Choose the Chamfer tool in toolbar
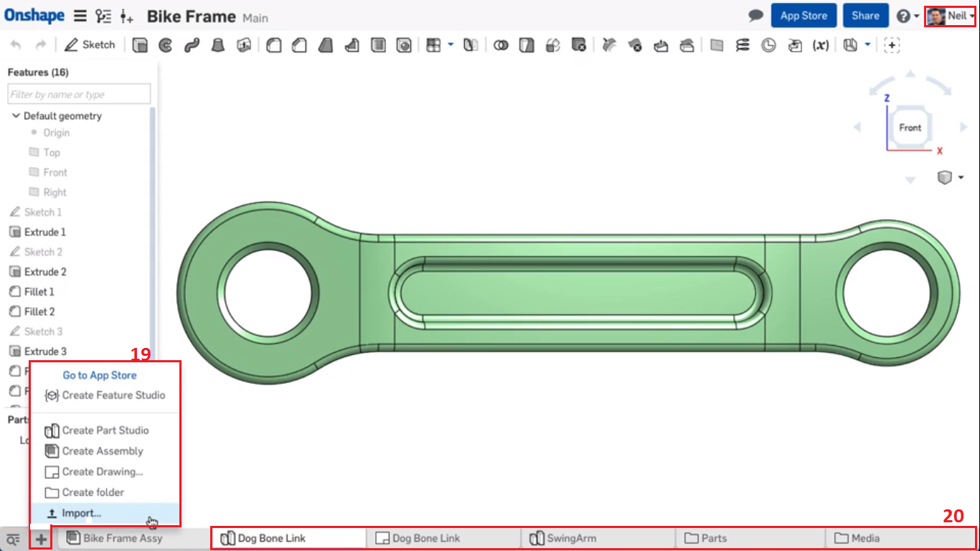 (299, 45)
